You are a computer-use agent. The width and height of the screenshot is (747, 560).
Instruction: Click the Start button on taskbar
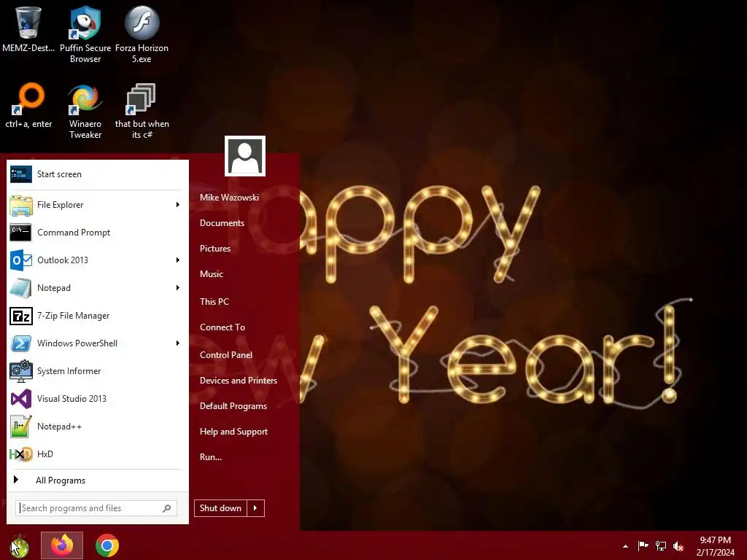tap(19, 545)
